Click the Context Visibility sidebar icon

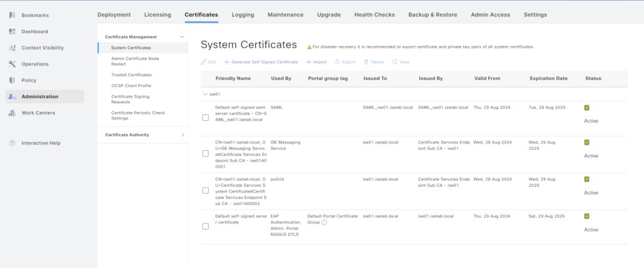coord(13,48)
